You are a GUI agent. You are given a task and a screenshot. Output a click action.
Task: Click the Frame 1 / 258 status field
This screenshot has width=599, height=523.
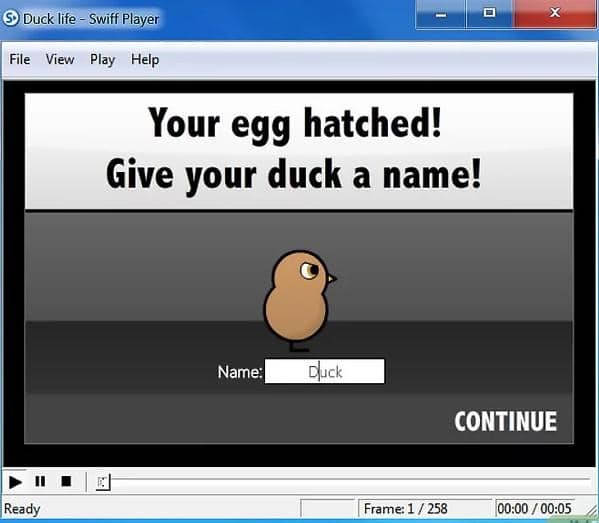click(x=424, y=508)
